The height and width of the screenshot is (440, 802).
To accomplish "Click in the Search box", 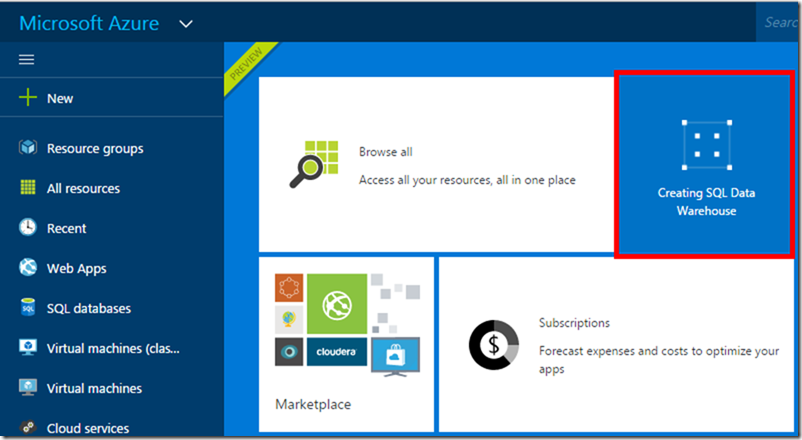I will 778,22.
